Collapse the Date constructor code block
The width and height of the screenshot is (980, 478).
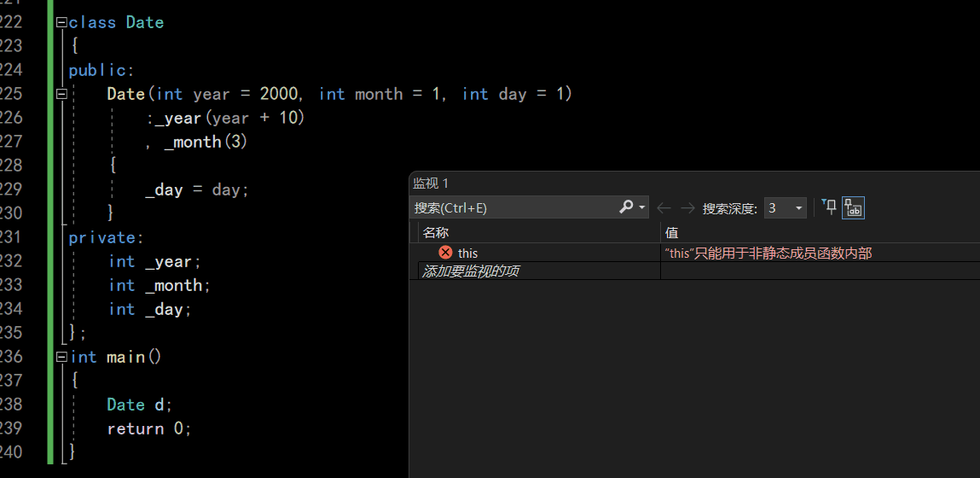(61, 94)
